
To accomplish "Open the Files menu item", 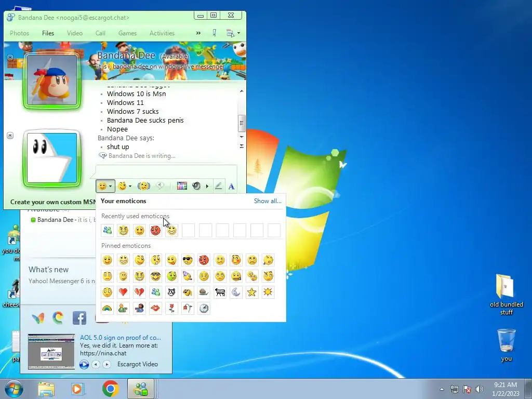I will point(48,33).
